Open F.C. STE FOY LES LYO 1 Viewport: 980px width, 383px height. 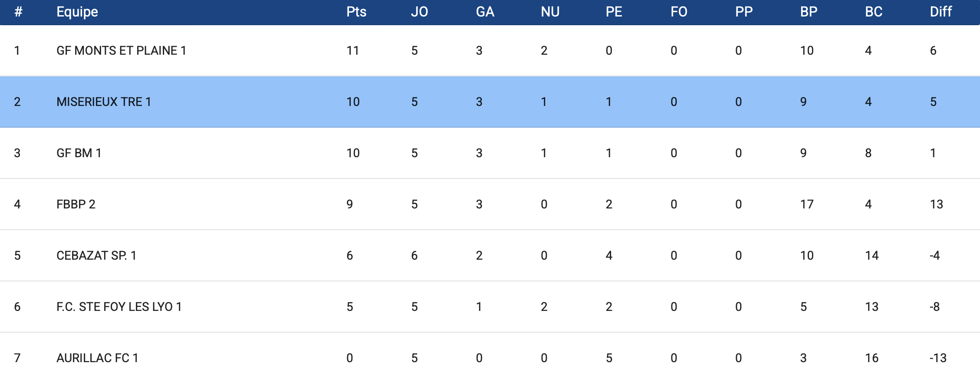119,307
